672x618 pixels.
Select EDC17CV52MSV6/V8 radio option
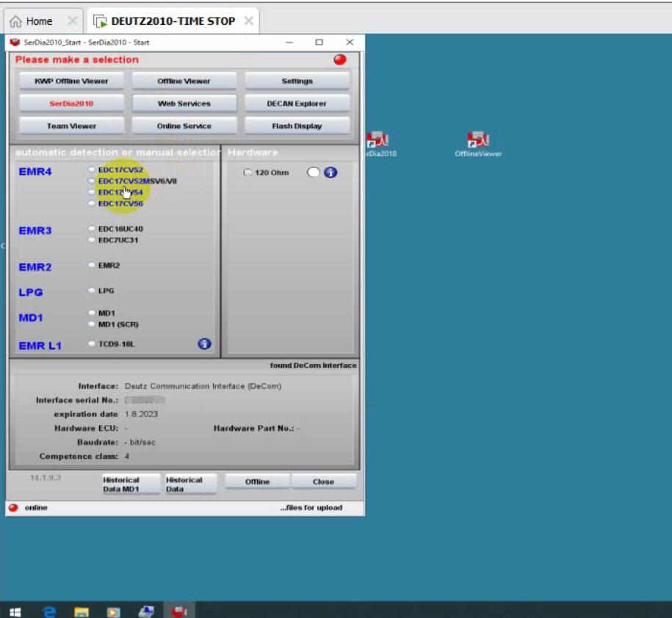click(91, 181)
